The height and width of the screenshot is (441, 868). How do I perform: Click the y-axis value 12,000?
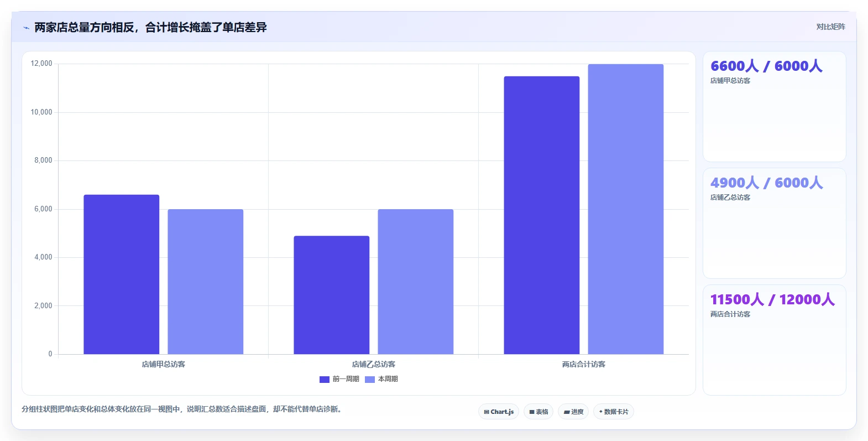pos(41,64)
